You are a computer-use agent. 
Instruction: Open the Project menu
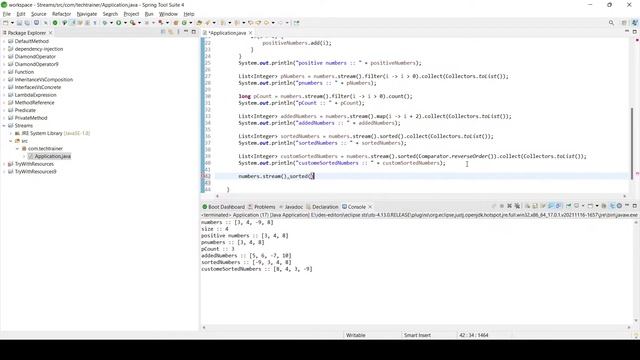[x=131, y=14]
